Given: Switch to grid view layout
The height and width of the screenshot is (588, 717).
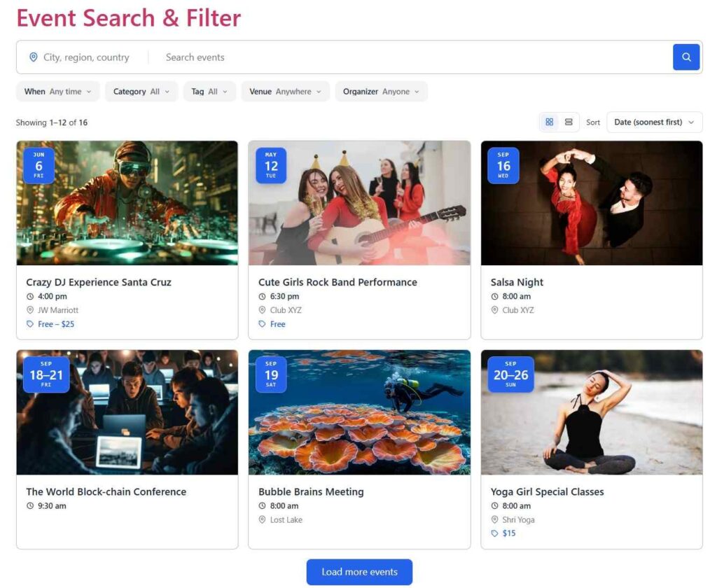Looking at the screenshot, I should click(x=550, y=122).
